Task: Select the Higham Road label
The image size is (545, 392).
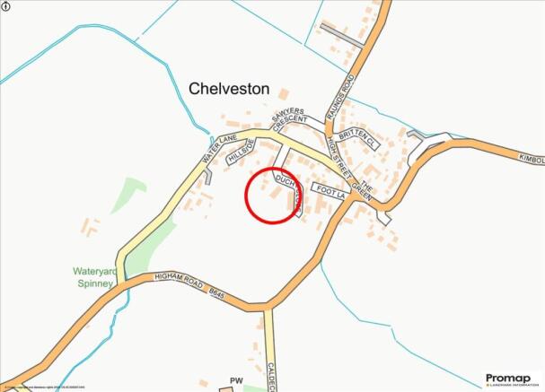Action: click(179, 281)
